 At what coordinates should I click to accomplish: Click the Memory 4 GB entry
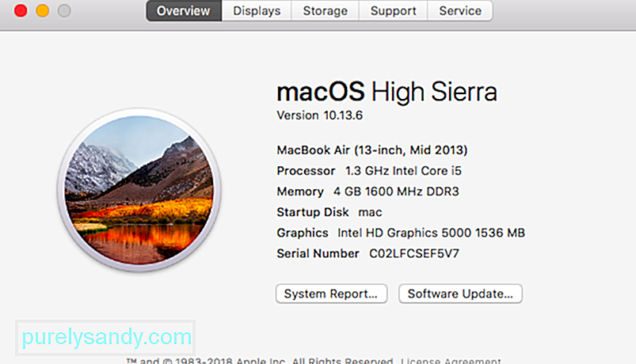pyautogui.click(x=368, y=191)
